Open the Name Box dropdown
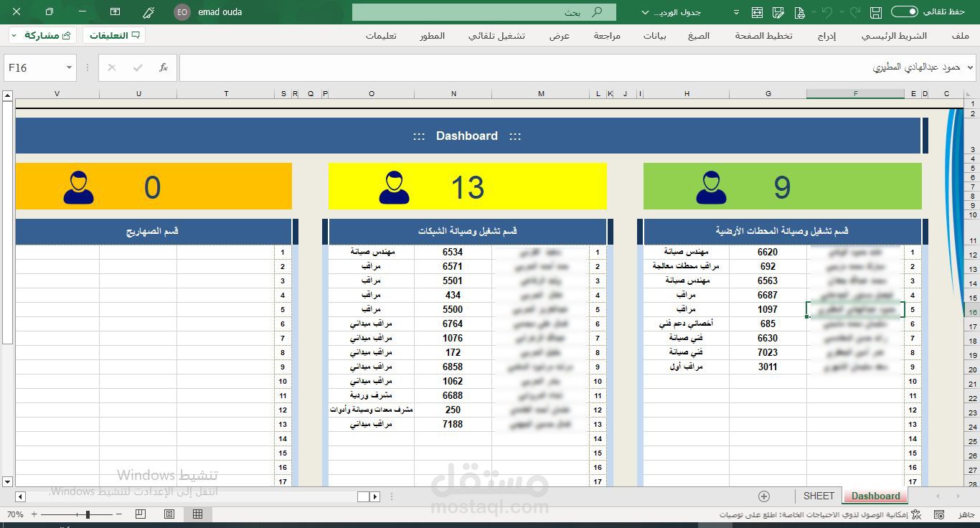This screenshot has width=980, height=528. pyautogui.click(x=68, y=67)
